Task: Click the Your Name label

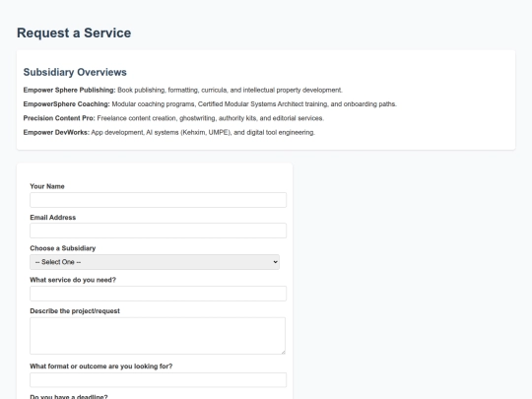Action: tap(47, 186)
